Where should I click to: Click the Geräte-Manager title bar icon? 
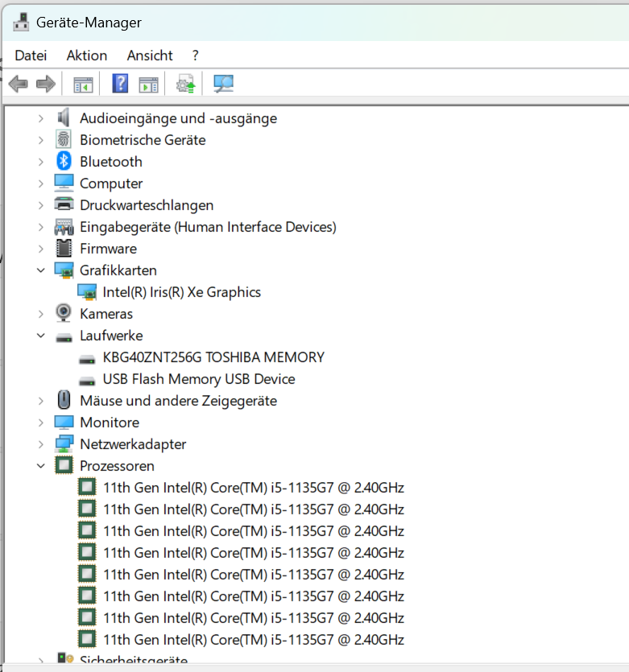pos(21,23)
